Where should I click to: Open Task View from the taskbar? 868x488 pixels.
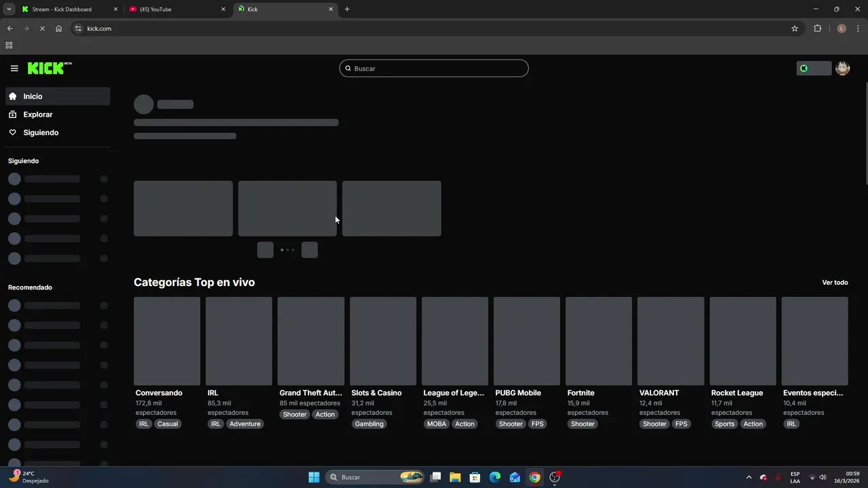coord(436,477)
